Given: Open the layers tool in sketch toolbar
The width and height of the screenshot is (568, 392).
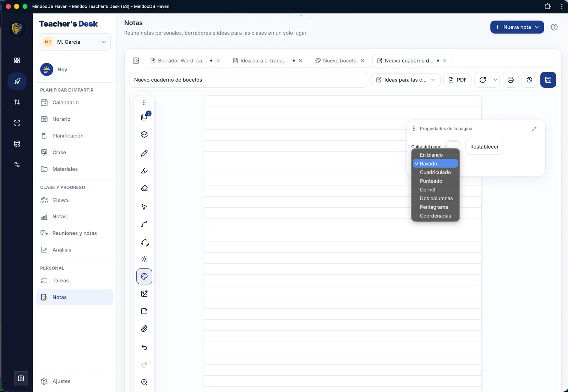Looking at the screenshot, I should (144, 135).
